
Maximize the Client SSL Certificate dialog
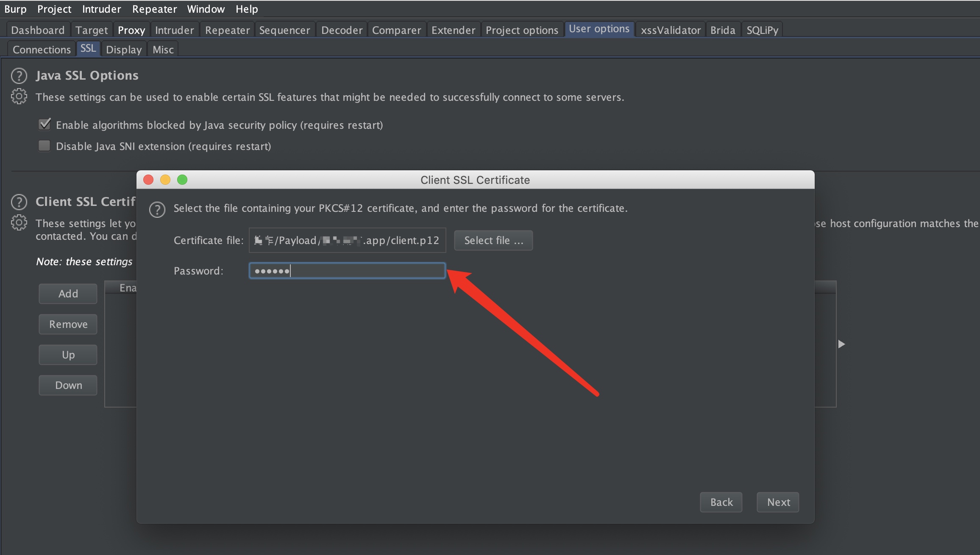point(182,180)
